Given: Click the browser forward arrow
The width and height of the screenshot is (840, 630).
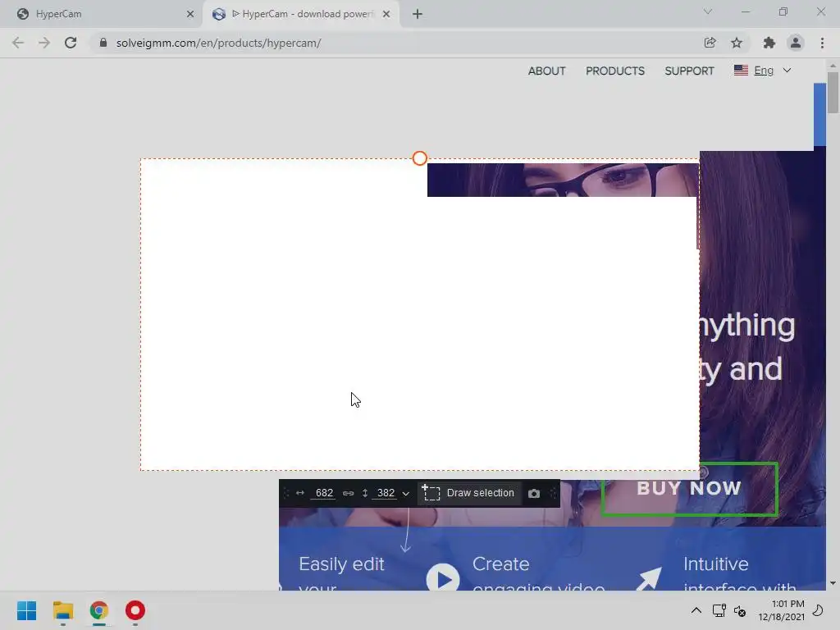Looking at the screenshot, I should (44, 43).
